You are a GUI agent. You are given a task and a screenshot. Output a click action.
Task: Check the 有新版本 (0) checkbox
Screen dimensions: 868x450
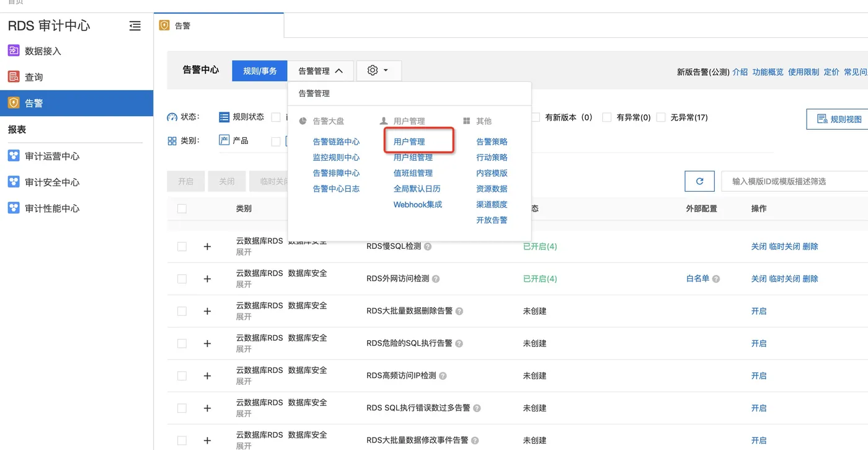click(x=536, y=117)
